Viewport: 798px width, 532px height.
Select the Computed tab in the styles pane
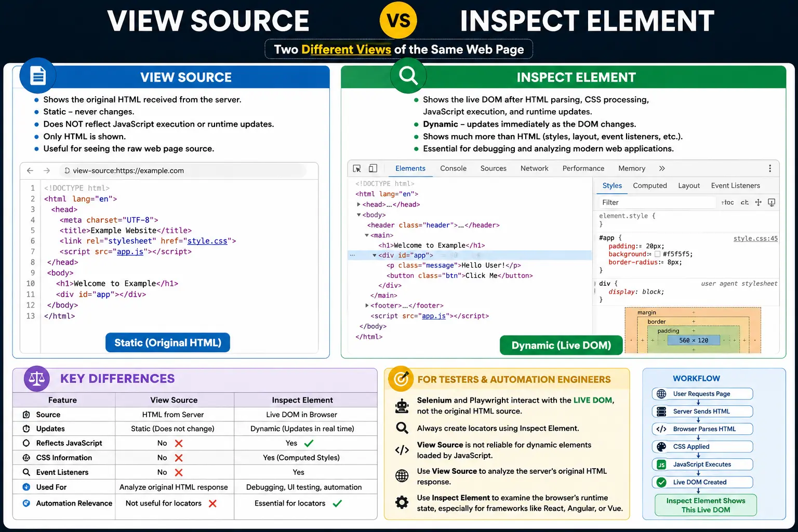click(650, 185)
